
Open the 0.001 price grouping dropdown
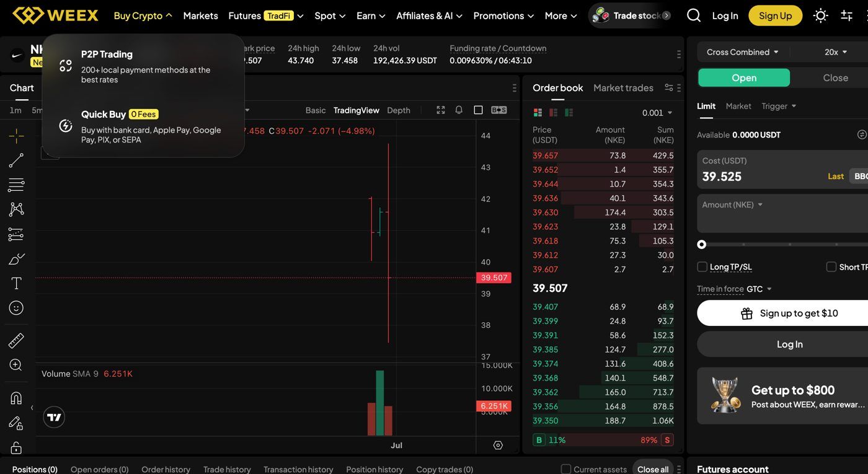tap(657, 113)
